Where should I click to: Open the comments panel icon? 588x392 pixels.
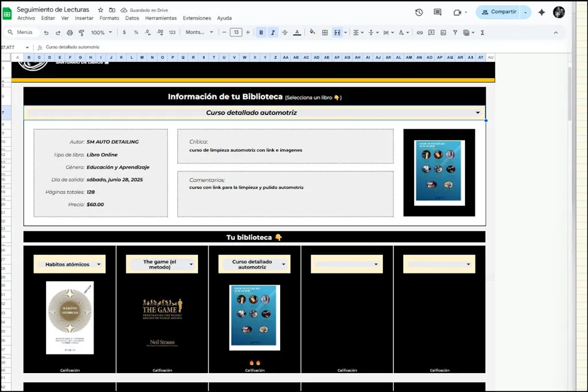438,12
